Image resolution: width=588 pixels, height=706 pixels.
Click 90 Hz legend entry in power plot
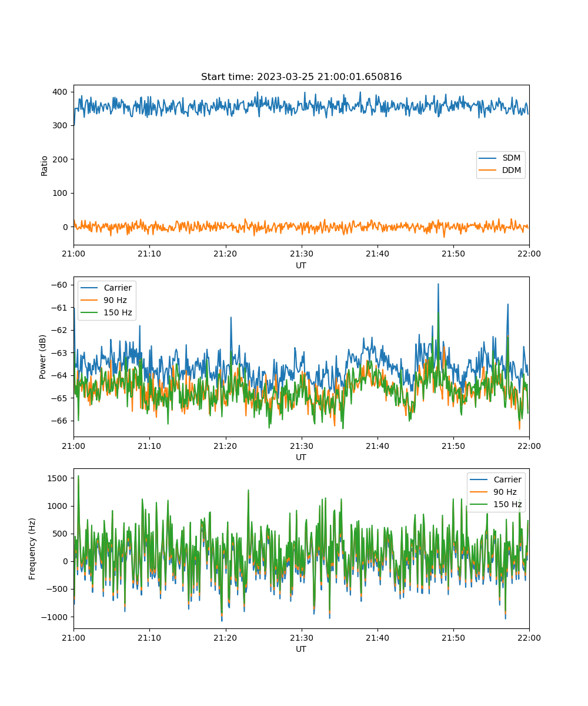103,300
